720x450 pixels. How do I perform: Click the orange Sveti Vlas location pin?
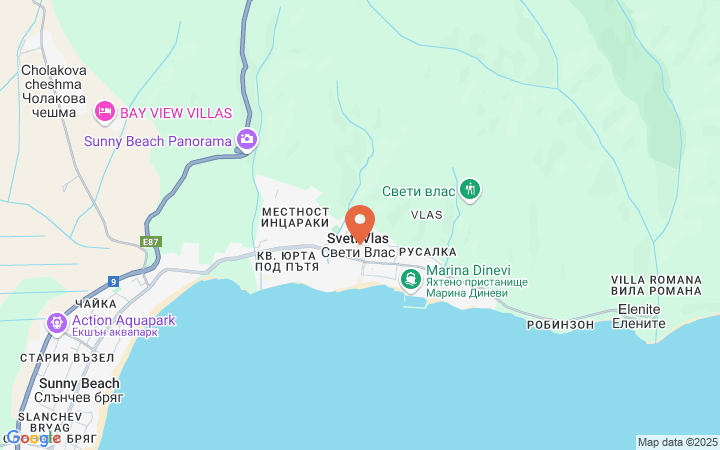360,224
